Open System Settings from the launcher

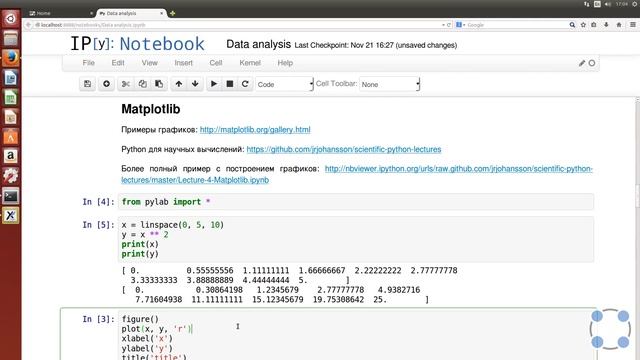click(x=11, y=176)
